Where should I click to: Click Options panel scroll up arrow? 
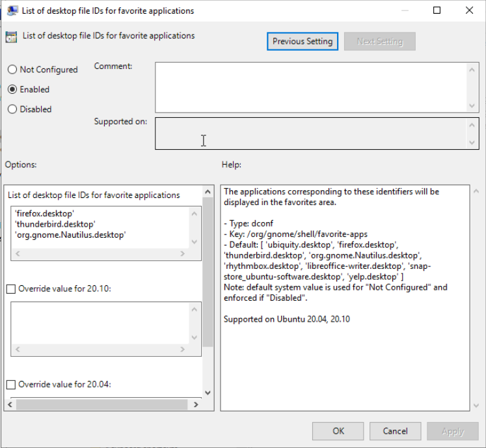[x=208, y=191]
